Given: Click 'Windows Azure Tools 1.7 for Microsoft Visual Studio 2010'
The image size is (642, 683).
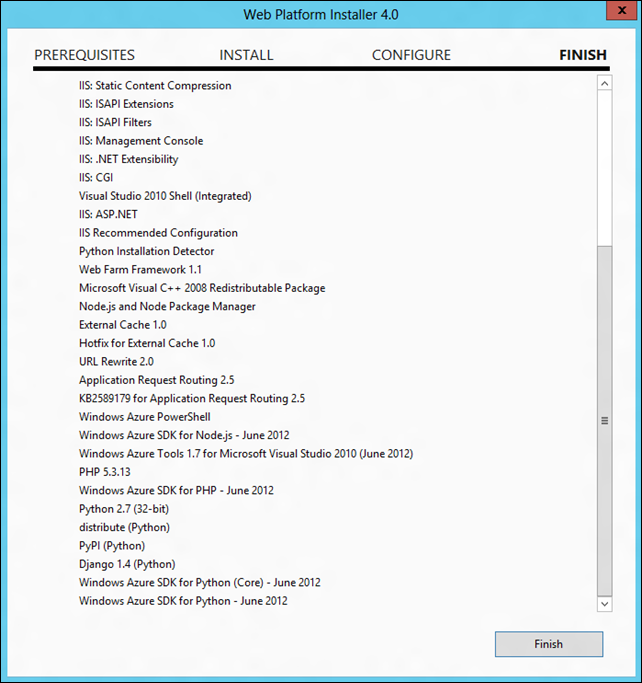Looking at the screenshot, I should (218, 453).
